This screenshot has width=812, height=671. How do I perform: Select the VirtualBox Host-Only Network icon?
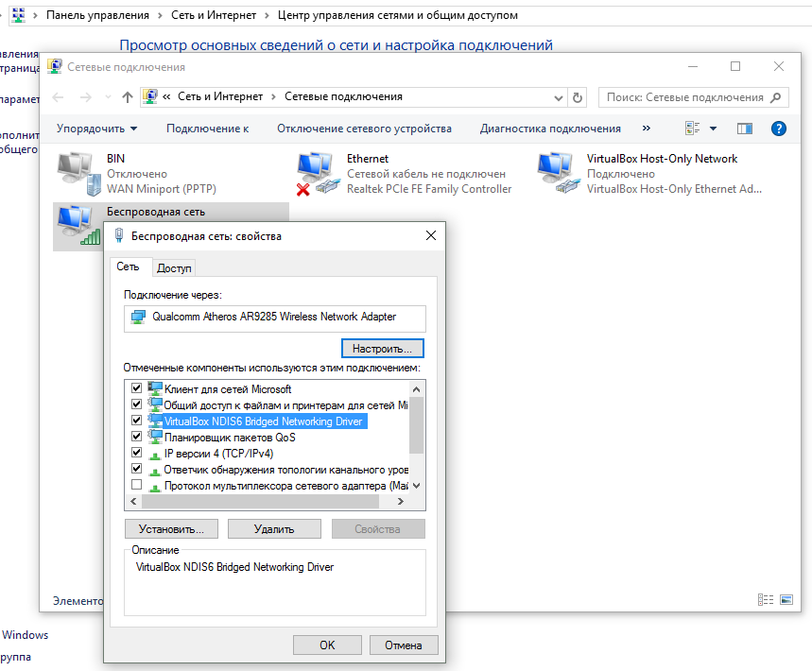559,174
